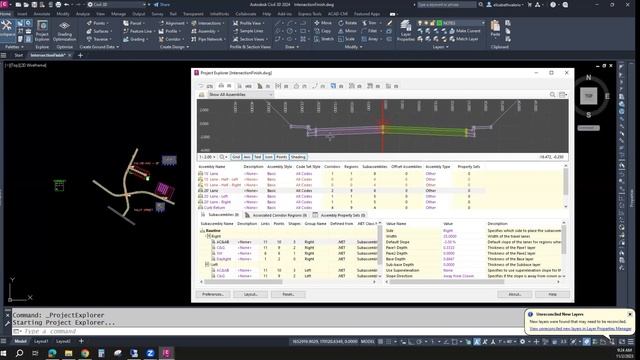This screenshot has width=640, height=360.
Task: Close the Unreconciled New Layers notification
Action: (630, 314)
